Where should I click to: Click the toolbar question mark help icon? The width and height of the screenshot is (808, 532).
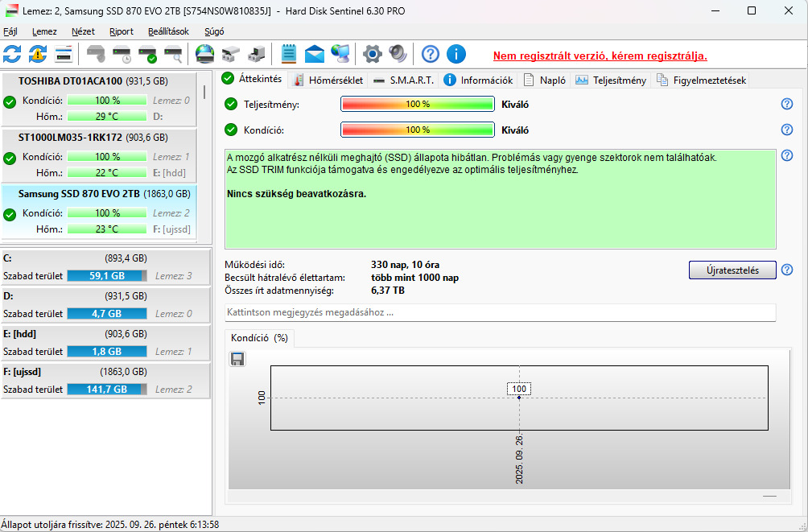[x=431, y=54]
